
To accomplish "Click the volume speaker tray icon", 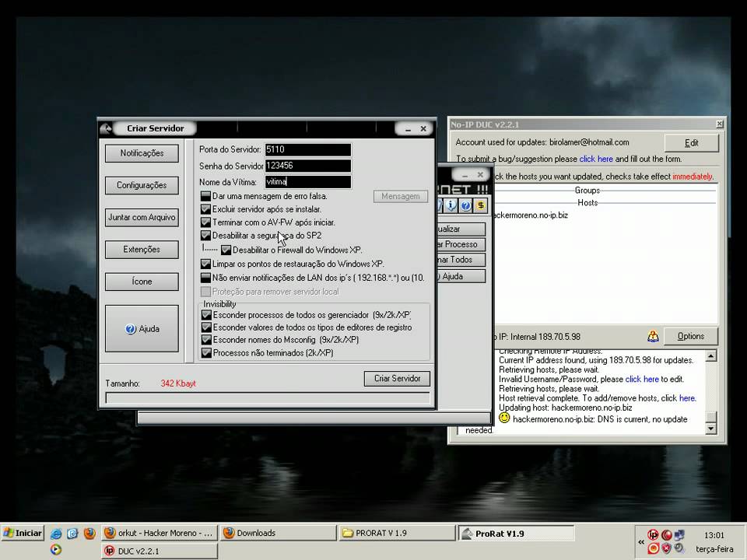I will 679,548.
